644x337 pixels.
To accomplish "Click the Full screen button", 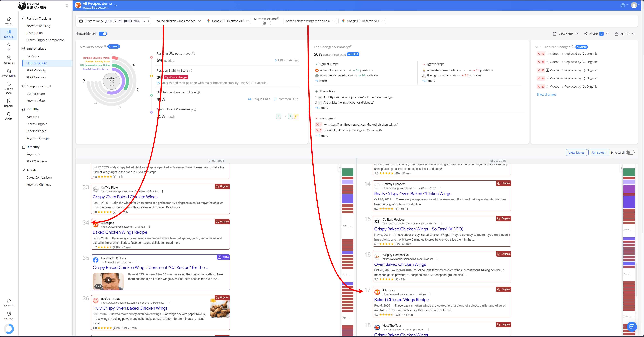I will tap(599, 152).
